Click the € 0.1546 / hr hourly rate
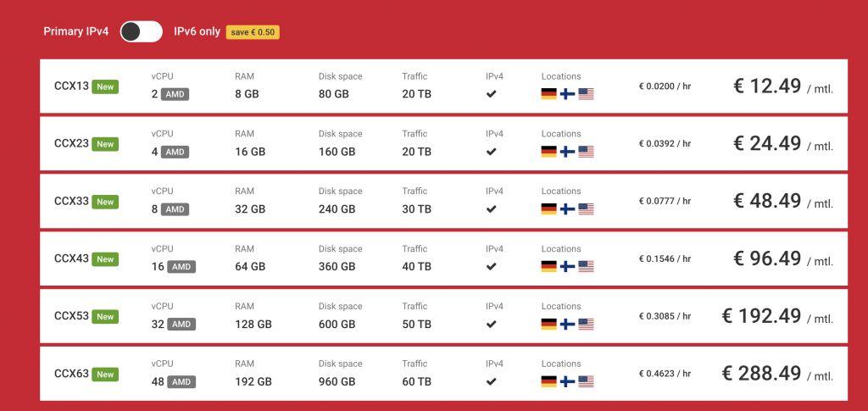The width and height of the screenshot is (868, 411). click(665, 258)
